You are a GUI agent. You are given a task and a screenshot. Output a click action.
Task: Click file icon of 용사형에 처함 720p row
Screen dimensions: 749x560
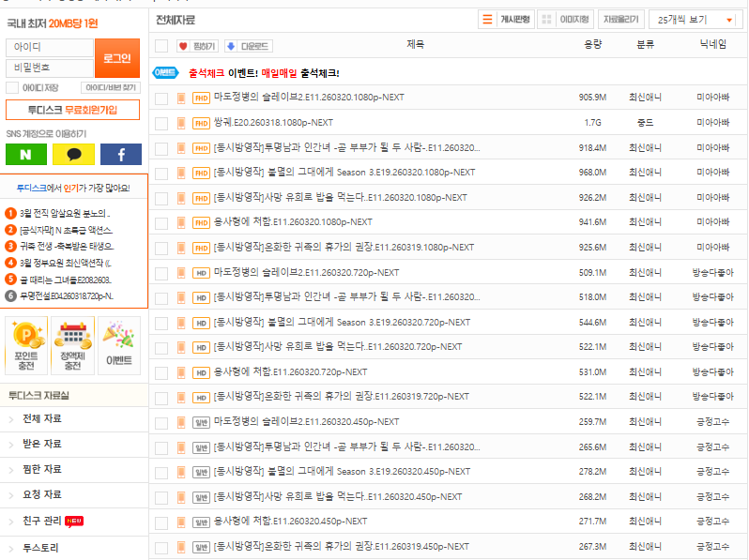pos(181,372)
